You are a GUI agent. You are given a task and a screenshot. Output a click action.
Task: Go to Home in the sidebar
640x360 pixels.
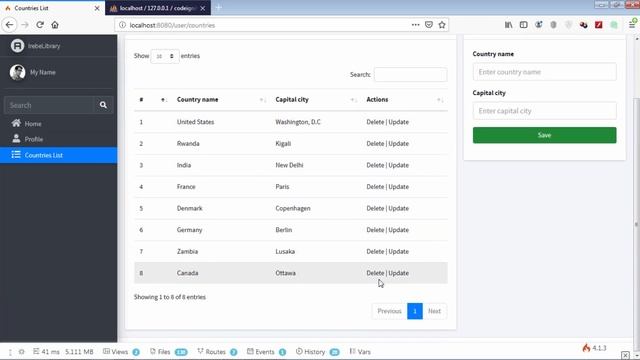tap(58, 123)
